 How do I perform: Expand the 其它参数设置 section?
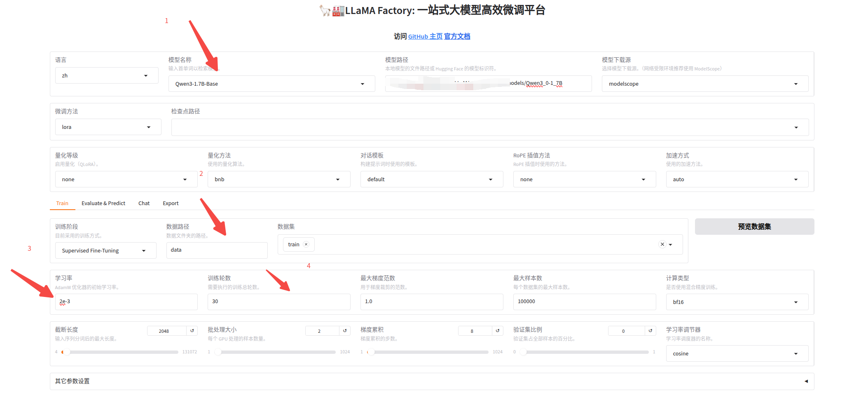tap(432, 381)
